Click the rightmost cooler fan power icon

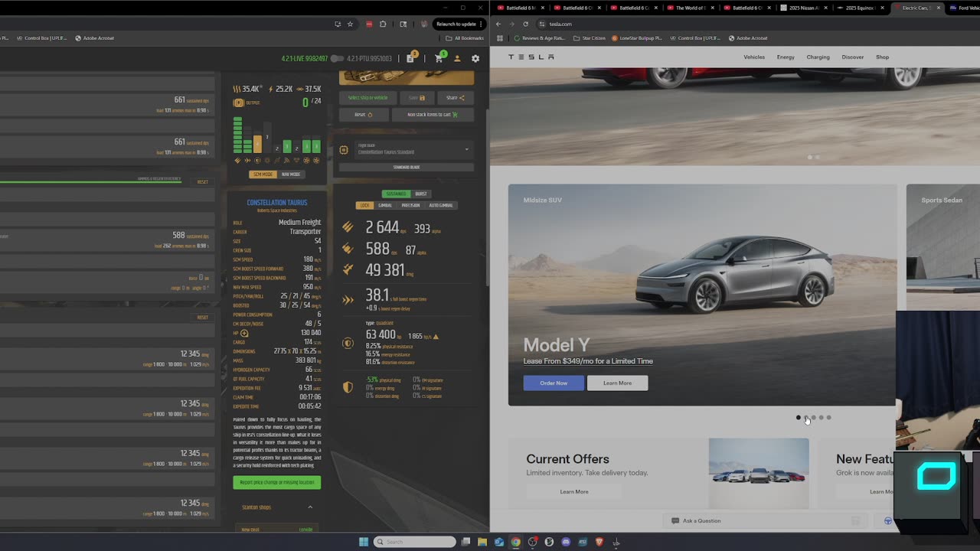pyautogui.click(x=316, y=161)
